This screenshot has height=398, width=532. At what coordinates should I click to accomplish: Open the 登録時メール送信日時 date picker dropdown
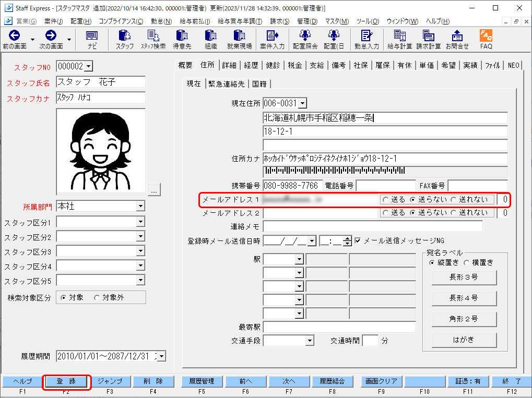(312, 242)
